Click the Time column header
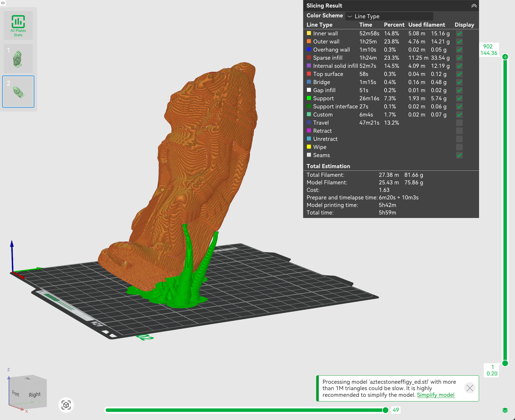Viewport: 515px width, 420px height. [x=366, y=25]
